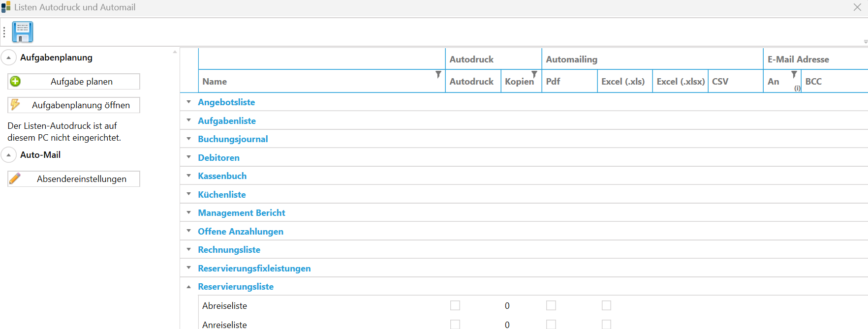Click the toolbar grip handle dots
This screenshot has height=329, width=868.
(x=4, y=32)
